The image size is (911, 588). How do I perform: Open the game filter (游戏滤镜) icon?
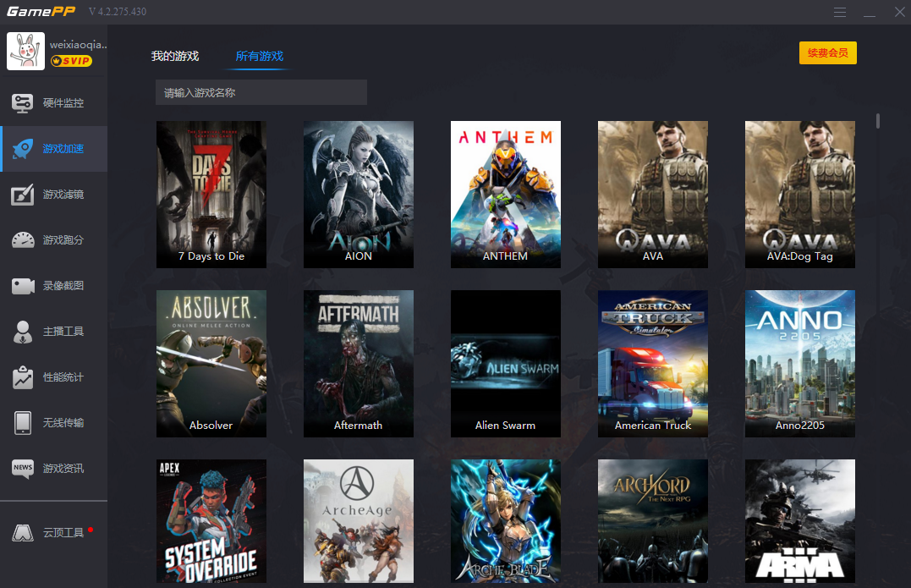(23, 195)
